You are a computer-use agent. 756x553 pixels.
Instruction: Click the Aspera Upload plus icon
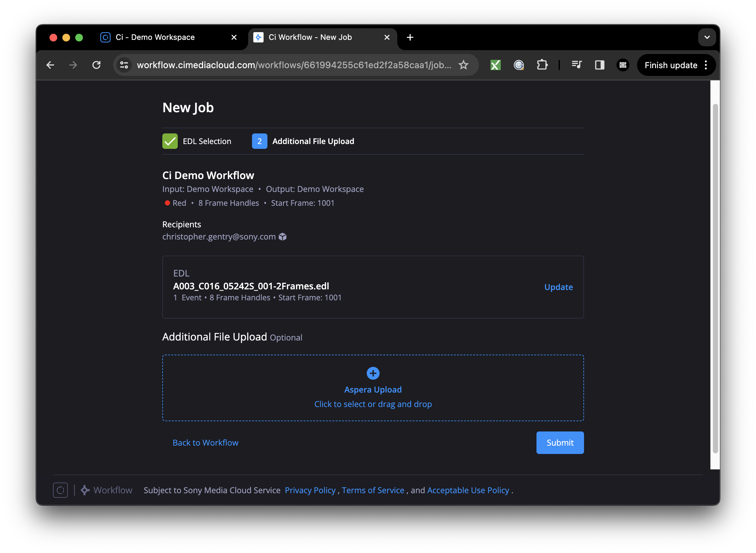coord(373,373)
